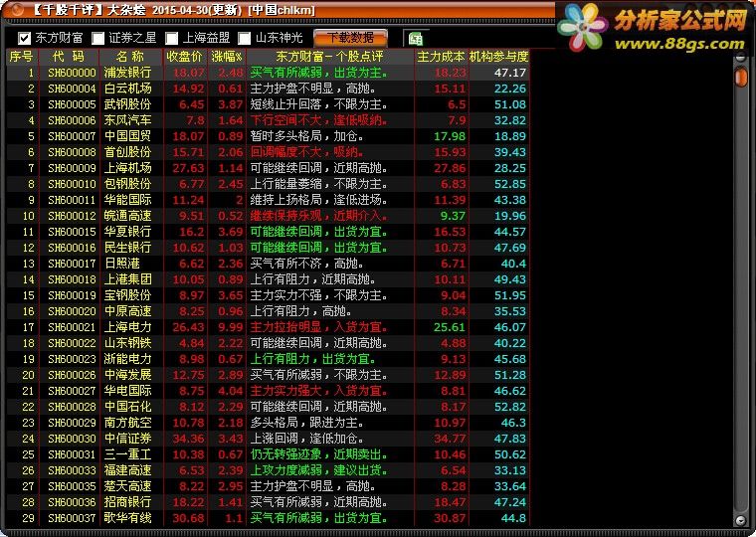The image size is (756, 537).
Task: Click the 上港集团 stock name
Action: 127,279
